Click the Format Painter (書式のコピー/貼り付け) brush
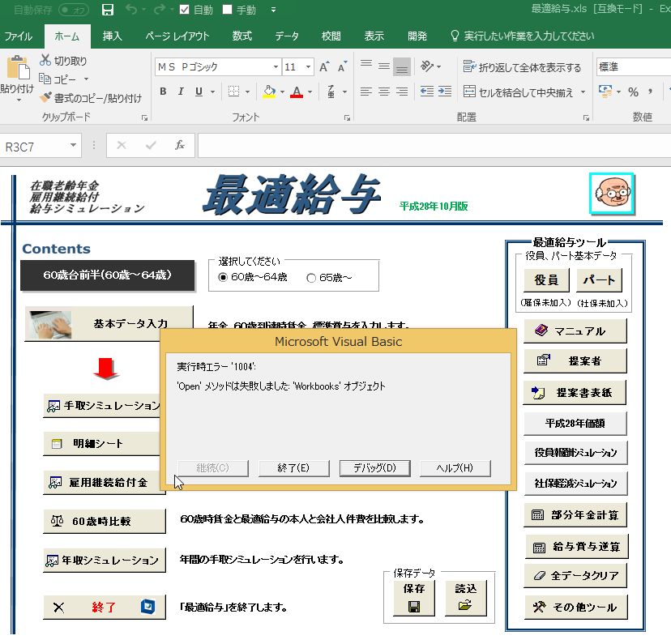This screenshot has height=644, width=671. [45, 97]
